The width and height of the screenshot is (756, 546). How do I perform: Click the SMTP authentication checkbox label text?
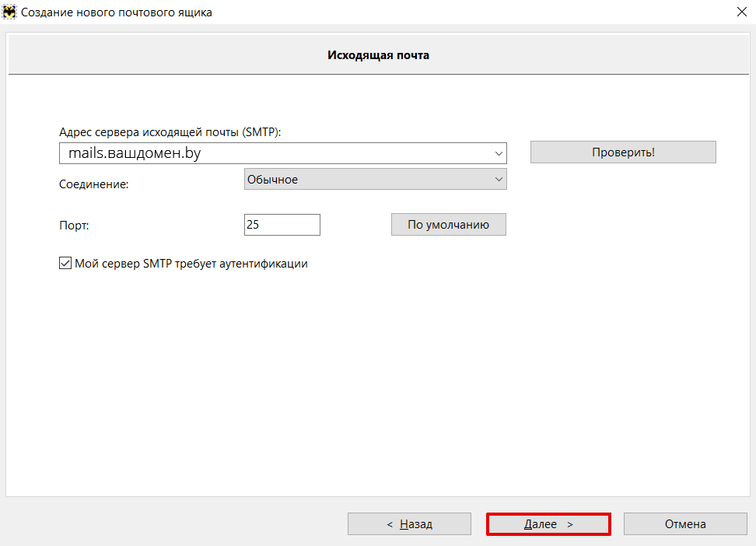pos(191,264)
